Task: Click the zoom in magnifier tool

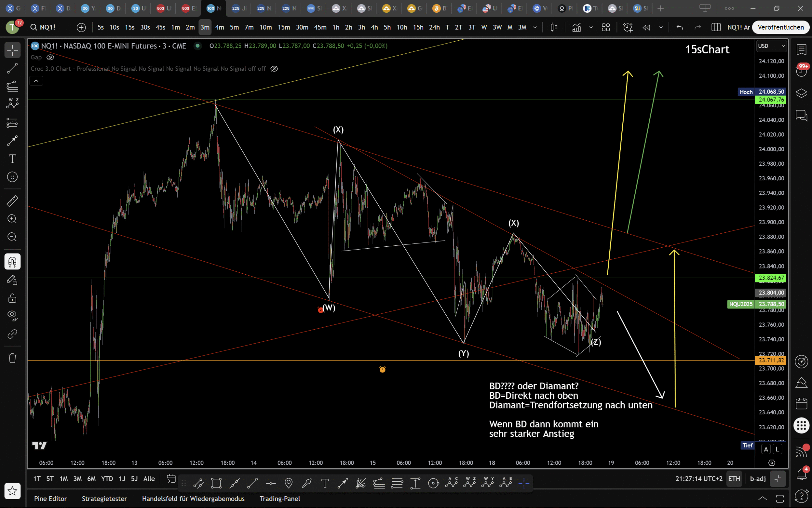Action: (x=12, y=219)
